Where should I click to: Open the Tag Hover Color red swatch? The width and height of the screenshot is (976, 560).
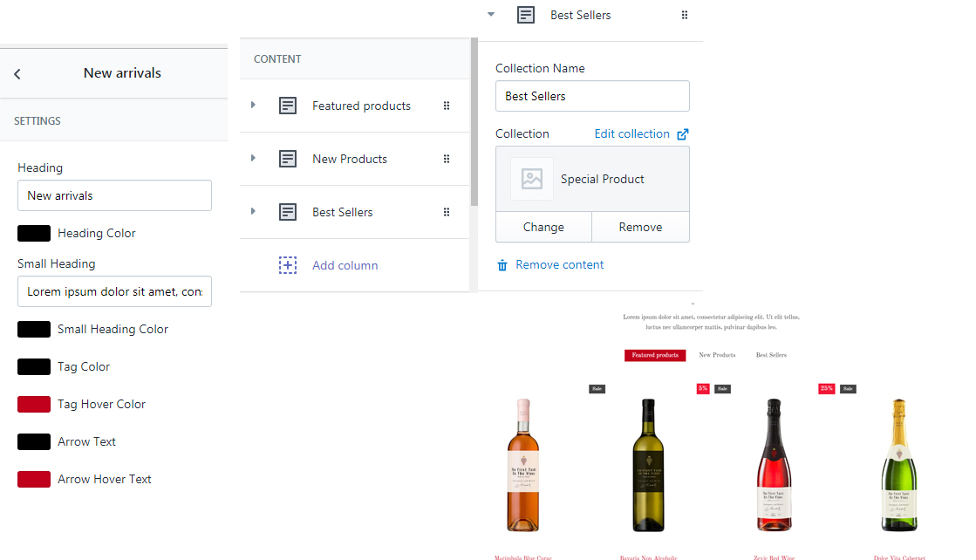[x=34, y=405]
